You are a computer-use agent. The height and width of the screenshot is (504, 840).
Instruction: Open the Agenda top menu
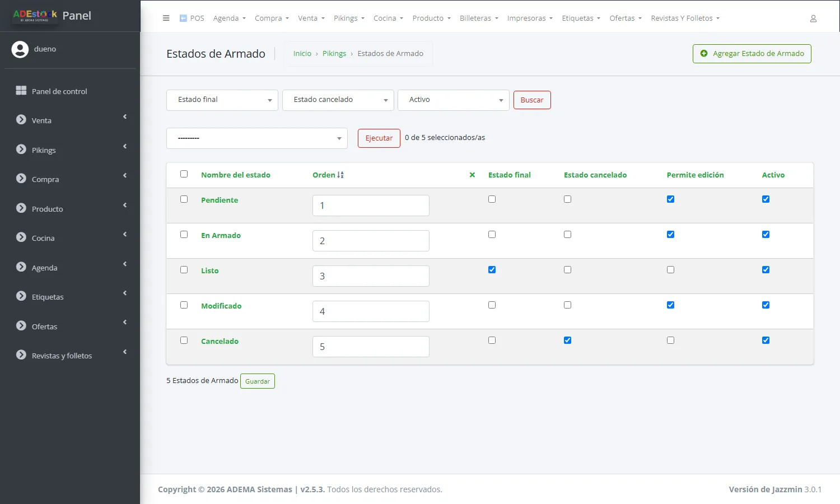click(230, 18)
